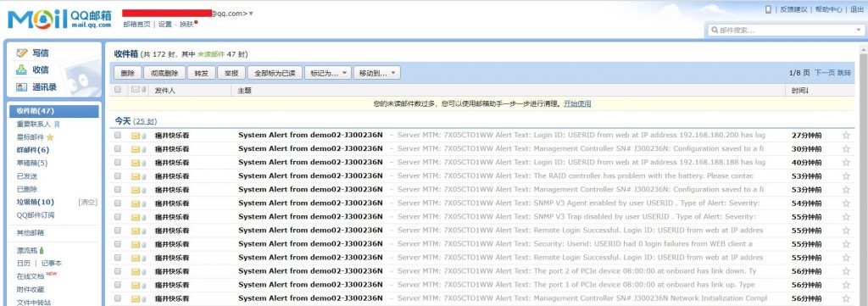Viewport: 868px width, 306px height.
Task: Click the unread envelope icon of the 40分钟前 email
Action: coord(135,163)
